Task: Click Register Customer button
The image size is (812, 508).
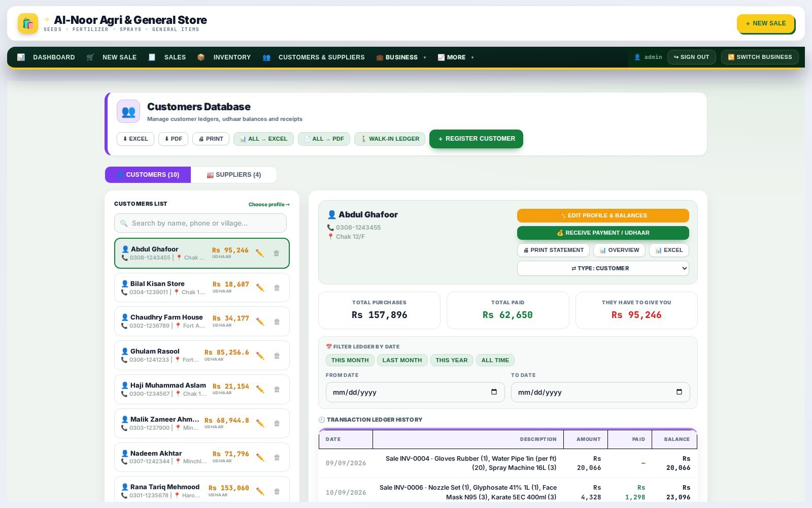Action: pyautogui.click(x=476, y=139)
